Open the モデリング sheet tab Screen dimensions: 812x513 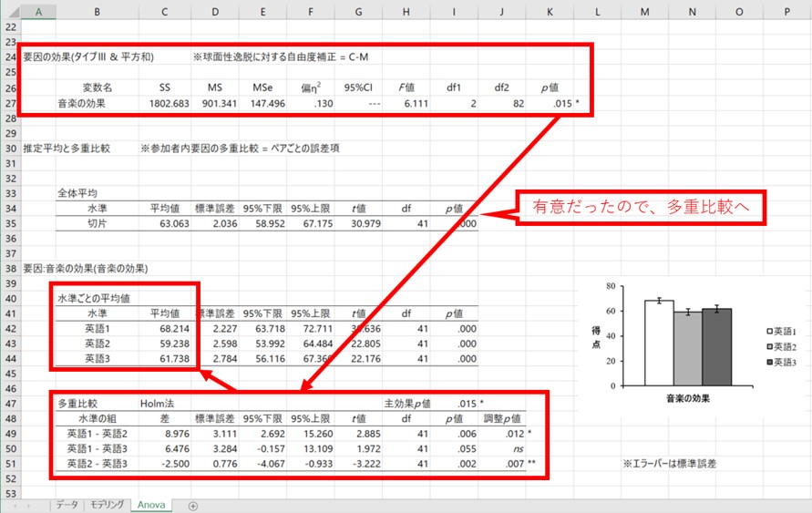[107, 505]
